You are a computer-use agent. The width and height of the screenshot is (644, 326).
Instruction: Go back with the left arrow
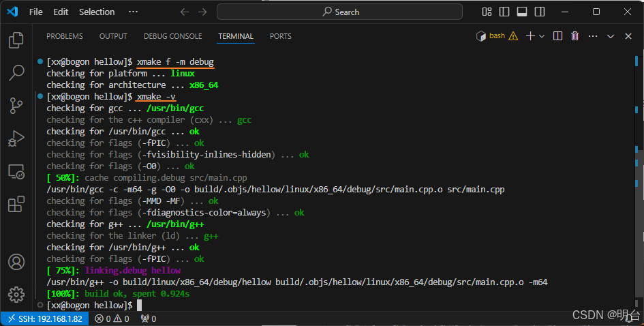185,12
